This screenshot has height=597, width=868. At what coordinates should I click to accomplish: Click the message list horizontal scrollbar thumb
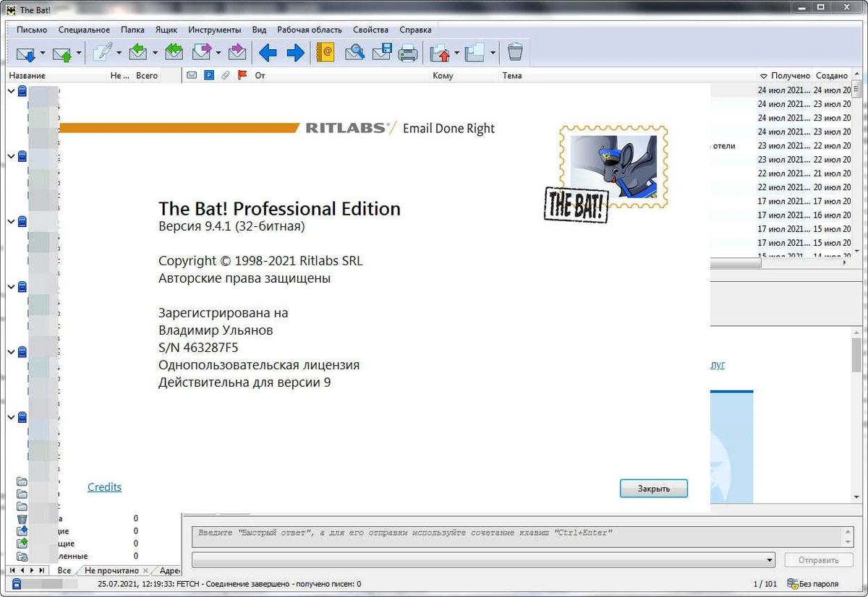coord(734,265)
